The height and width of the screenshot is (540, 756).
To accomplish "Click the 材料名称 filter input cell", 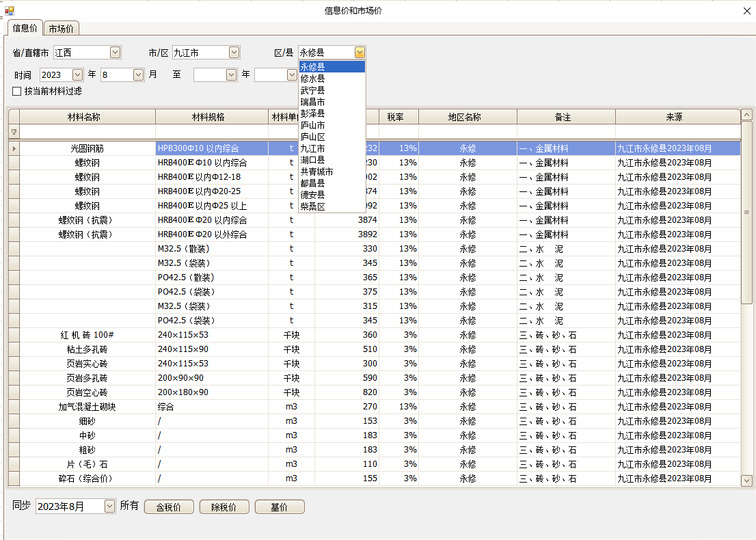I will [87, 132].
